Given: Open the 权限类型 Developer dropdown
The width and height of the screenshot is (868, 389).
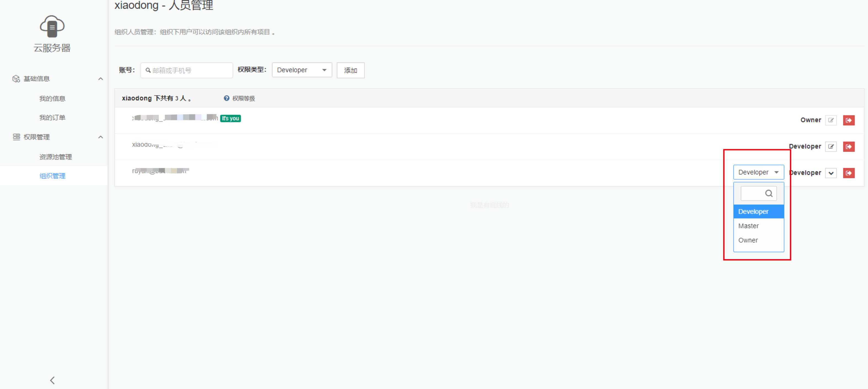Looking at the screenshot, I should point(302,70).
